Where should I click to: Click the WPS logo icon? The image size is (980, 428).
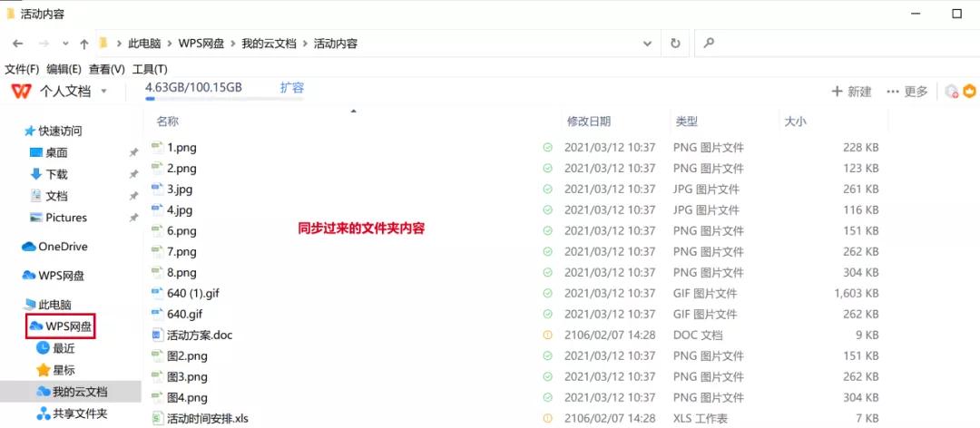click(21, 92)
